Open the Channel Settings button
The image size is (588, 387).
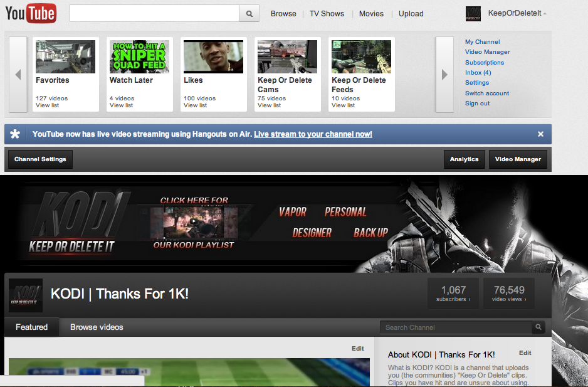pyautogui.click(x=40, y=159)
